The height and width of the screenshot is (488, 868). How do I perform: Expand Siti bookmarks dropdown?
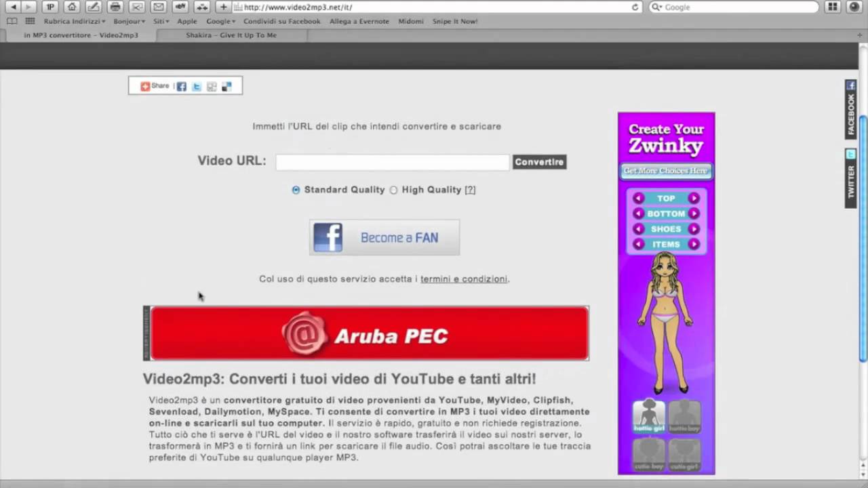tap(161, 21)
